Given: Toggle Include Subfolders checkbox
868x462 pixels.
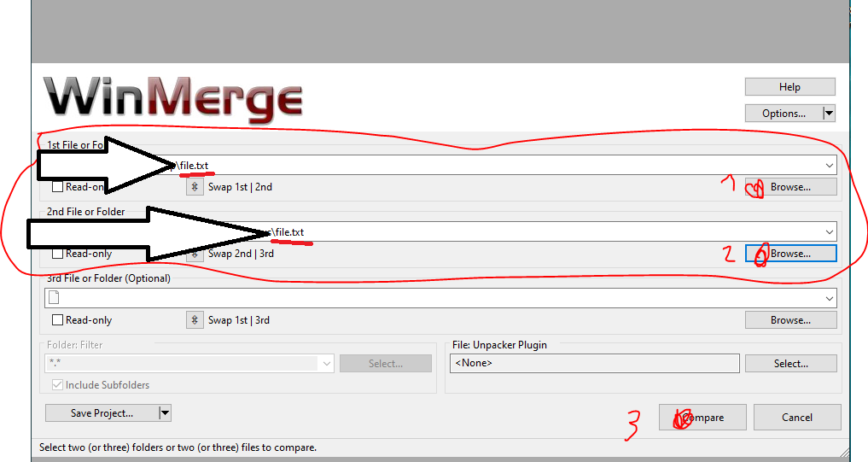Looking at the screenshot, I should (57, 384).
